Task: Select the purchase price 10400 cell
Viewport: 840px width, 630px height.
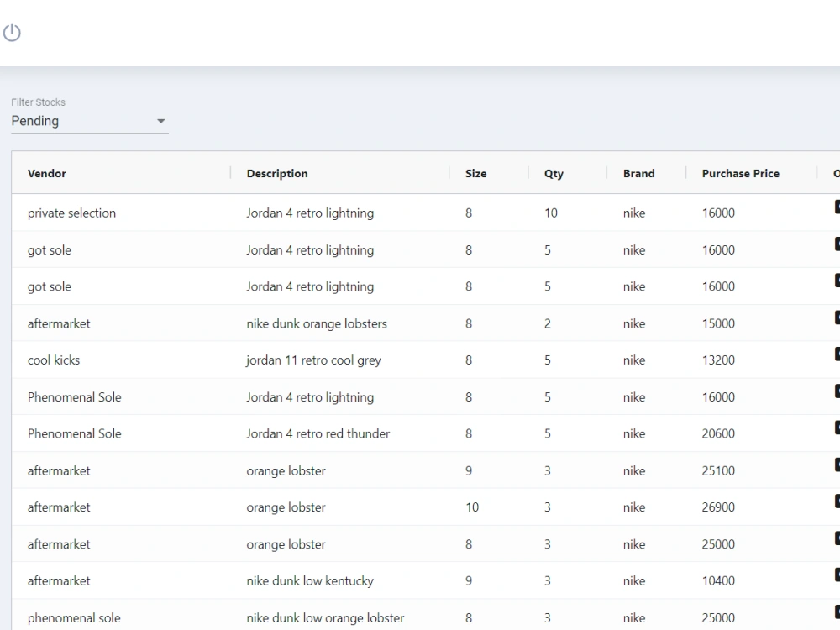Action: pyautogui.click(x=718, y=581)
